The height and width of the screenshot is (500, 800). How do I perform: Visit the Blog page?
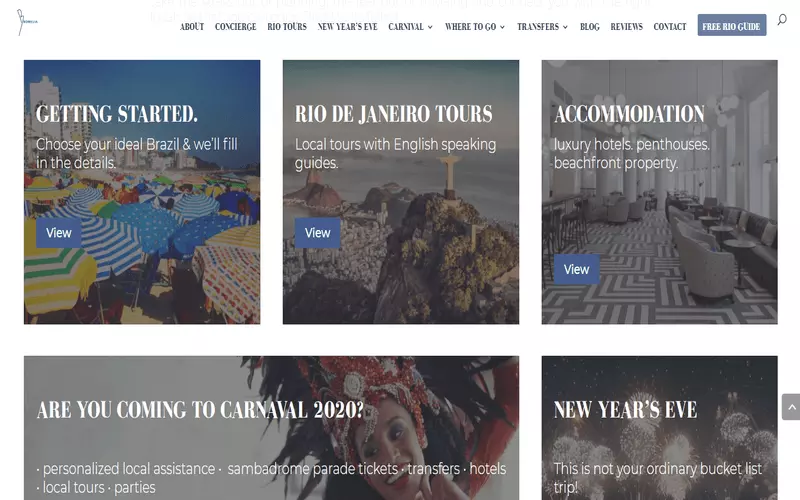590,27
